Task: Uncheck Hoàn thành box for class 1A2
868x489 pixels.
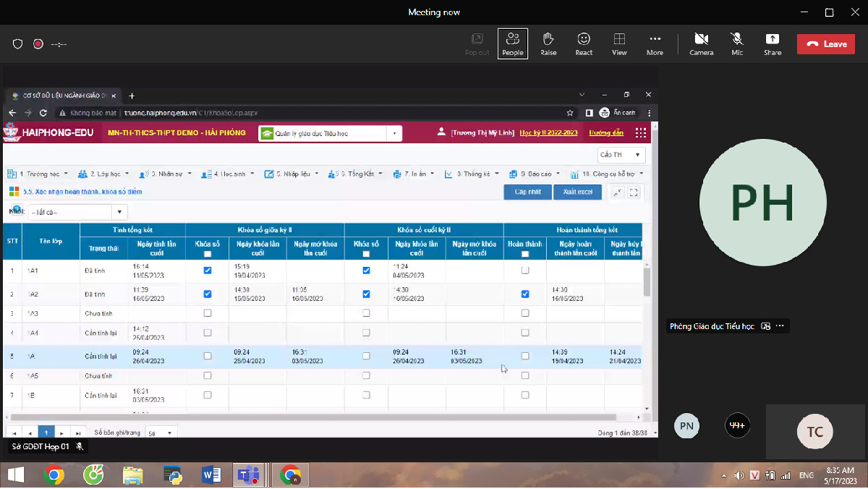Action: pos(525,294)
